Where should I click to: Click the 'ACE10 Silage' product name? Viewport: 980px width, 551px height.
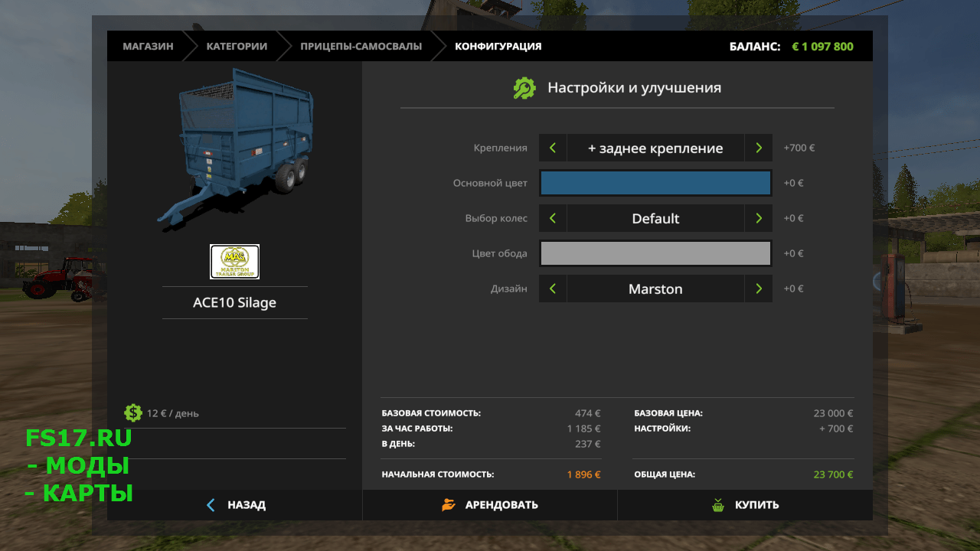click(234, 303)
